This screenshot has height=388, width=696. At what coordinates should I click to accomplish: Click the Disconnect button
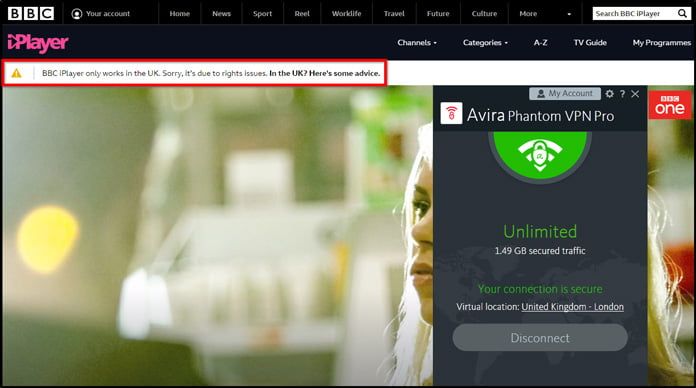pos(540,338)
